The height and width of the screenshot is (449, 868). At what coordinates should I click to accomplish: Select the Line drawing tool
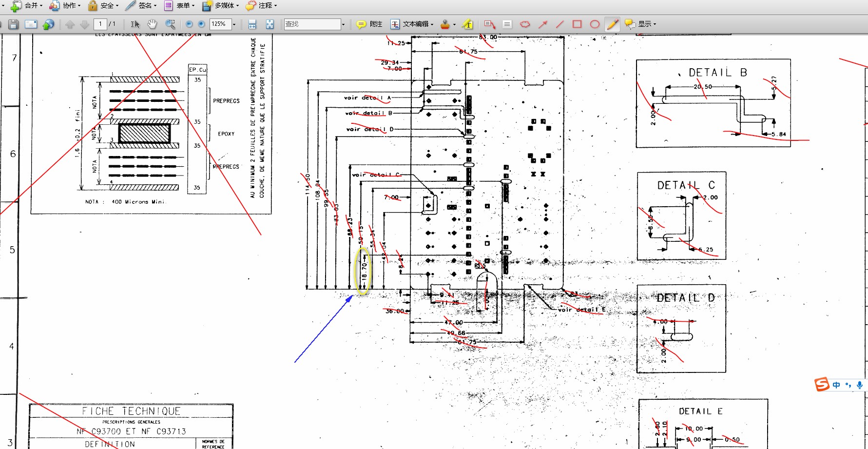pos(560,24)
